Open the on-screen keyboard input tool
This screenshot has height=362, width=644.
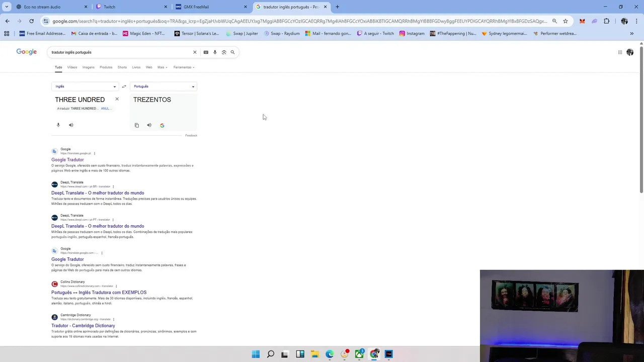click(x=206, y=52)
